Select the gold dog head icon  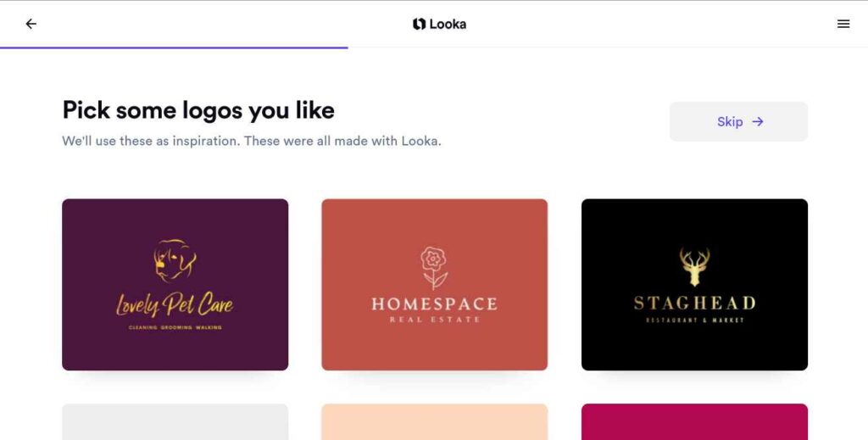[175, 260]
